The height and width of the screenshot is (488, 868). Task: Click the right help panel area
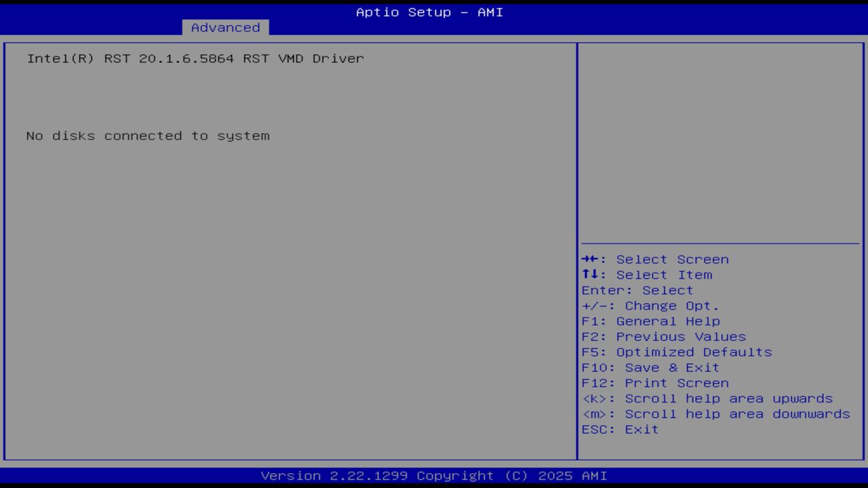click(x=720, y=136)
